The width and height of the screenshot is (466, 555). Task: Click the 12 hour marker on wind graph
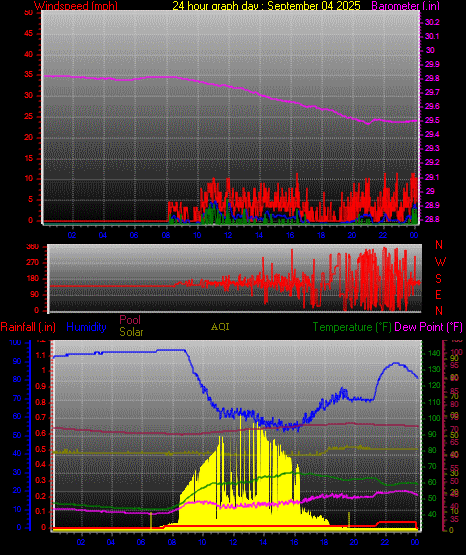pyautogui.click(x=228, y=235)
